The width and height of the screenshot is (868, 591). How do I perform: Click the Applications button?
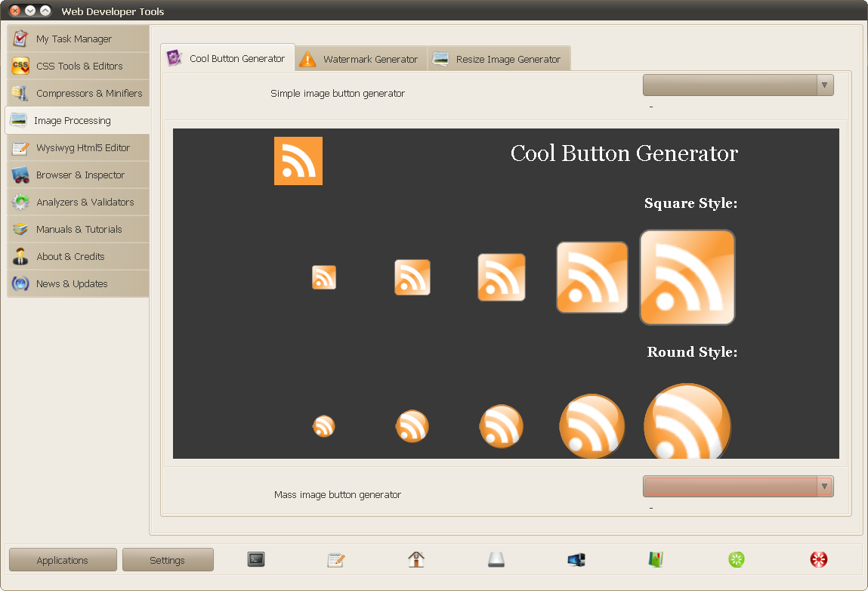point(63,560)
